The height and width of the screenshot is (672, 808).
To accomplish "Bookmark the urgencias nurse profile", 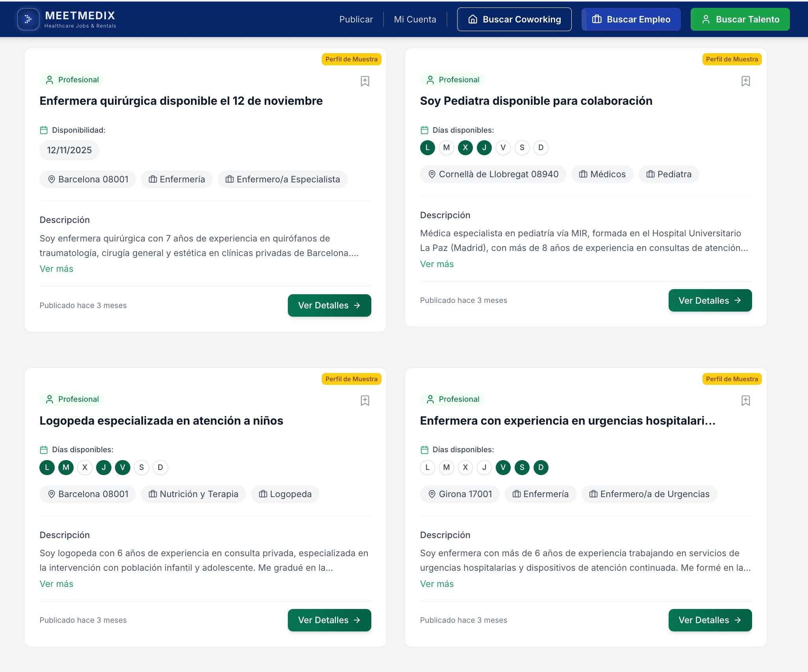I will (745, 401).
